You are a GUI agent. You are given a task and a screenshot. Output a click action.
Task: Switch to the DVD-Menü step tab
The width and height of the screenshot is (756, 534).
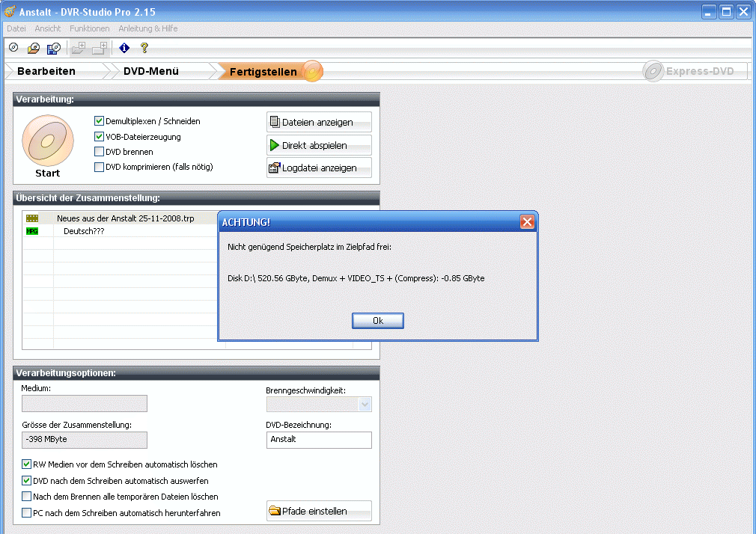click(151, 72)
